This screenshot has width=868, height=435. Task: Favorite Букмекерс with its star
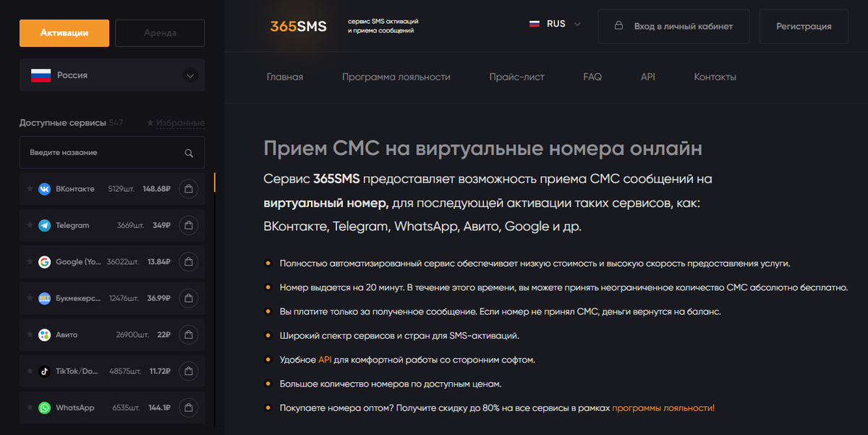point(30,298)
